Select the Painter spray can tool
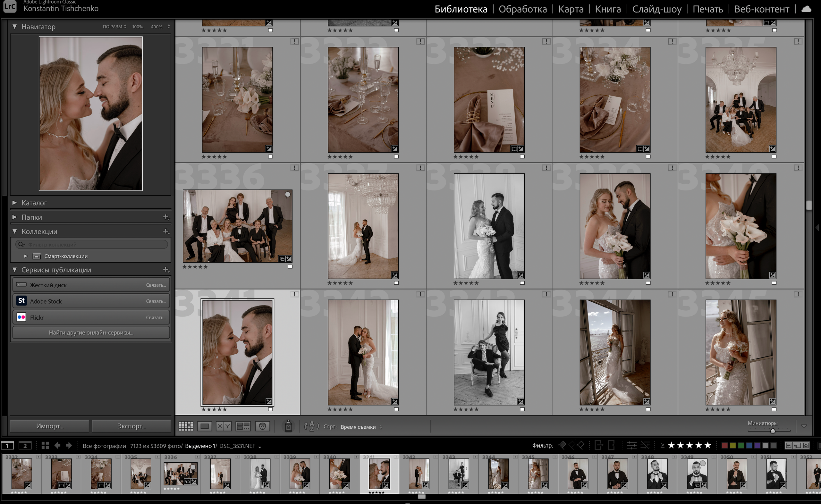This screenshot has height=504, width=821. click(x=288, y=426)
